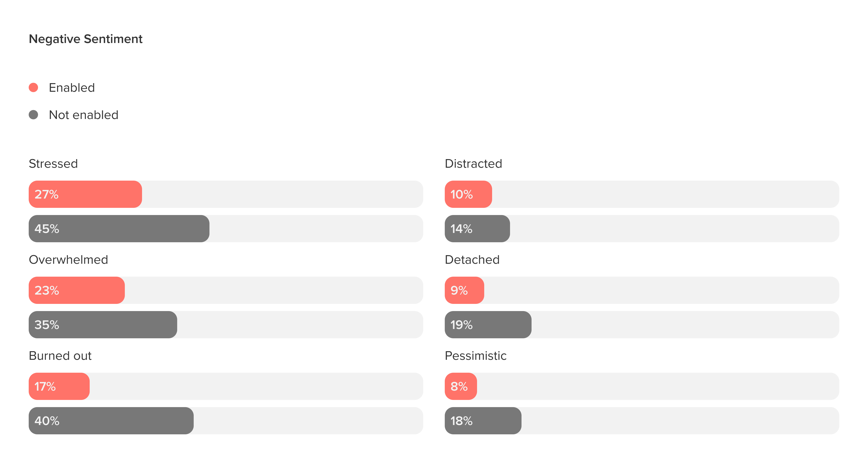Select the Not enabled legend label
This screenshot has height=463, width=868.
coord(83,115)
